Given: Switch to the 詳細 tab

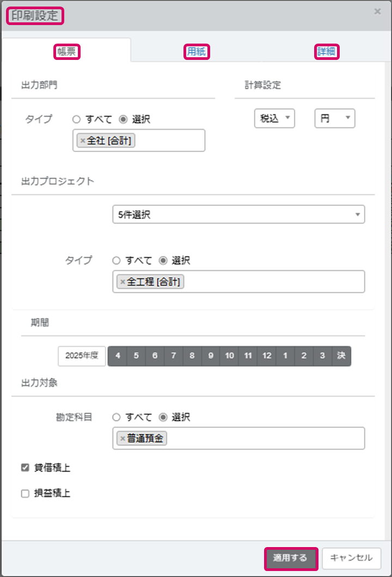Looking at the screenshot, I should (x=327, y=52).
